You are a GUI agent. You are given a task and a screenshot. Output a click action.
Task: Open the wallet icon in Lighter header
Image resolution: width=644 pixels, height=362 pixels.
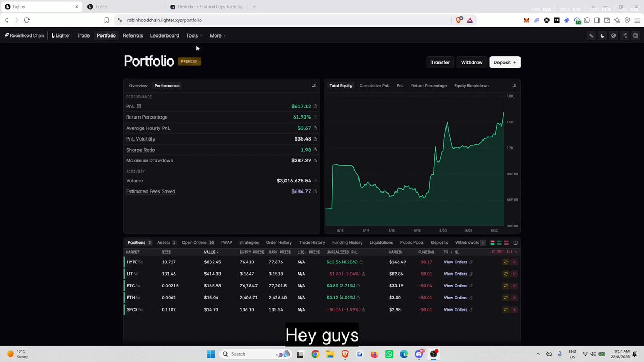point(636,35)
